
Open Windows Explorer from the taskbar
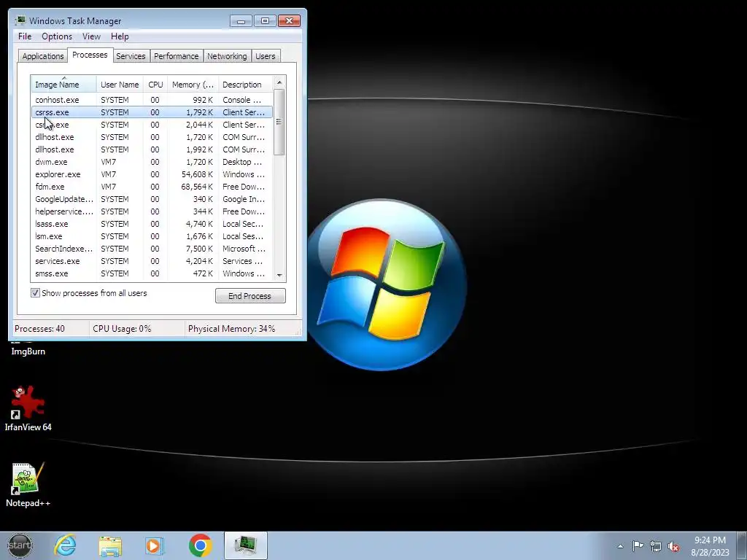click(x=110, y=545)
